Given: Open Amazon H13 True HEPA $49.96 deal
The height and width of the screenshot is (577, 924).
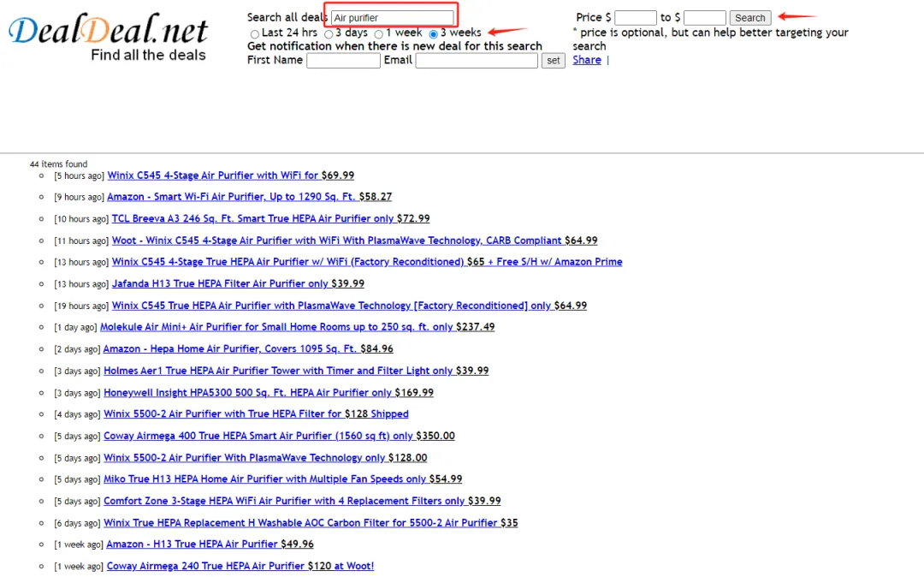Looking at the screenshot, I should [x=210, y=544].
